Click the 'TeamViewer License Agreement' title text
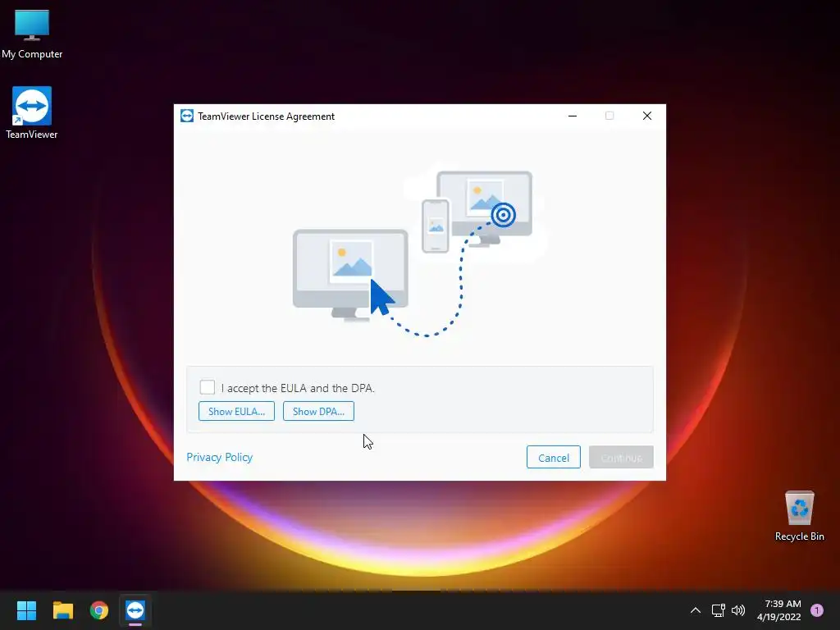This screenshot has width=840, height=630. [x=267, y=116]
